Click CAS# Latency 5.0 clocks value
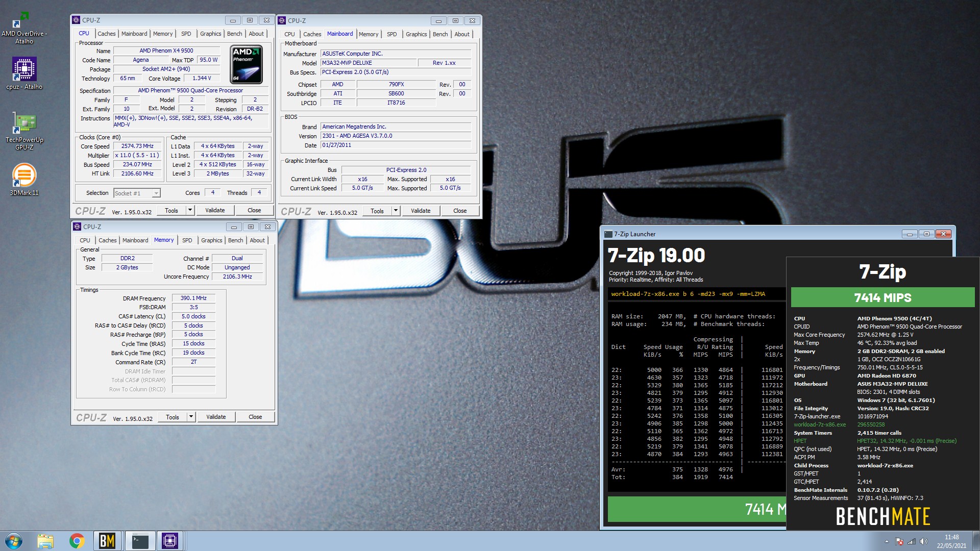The height and width of the screenshot is (551, 980). [x=193, y=316]
